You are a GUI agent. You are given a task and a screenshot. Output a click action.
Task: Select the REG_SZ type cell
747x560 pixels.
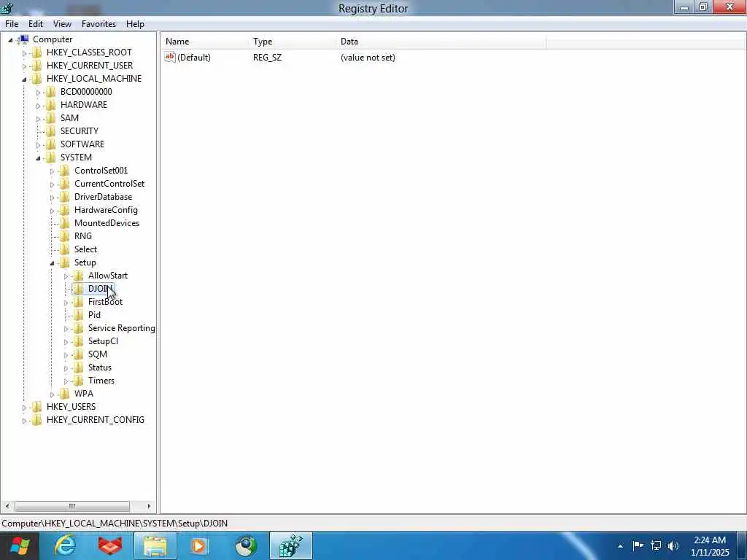point(267,58)
